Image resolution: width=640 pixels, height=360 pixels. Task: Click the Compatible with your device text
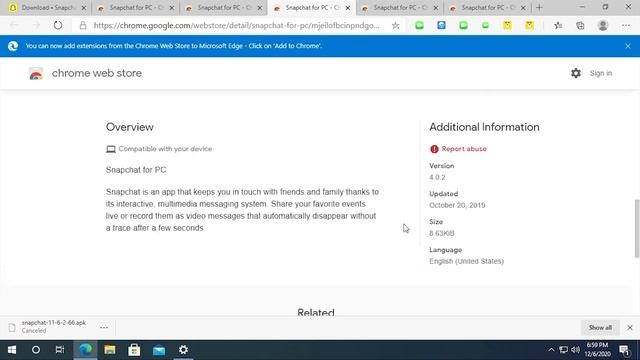click(165, 149)
